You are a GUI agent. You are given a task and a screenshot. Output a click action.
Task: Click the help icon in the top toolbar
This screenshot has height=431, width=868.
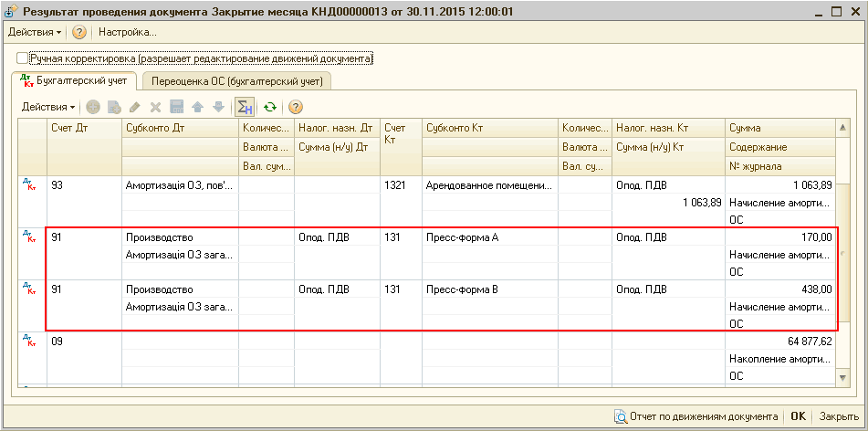[79, 32]
